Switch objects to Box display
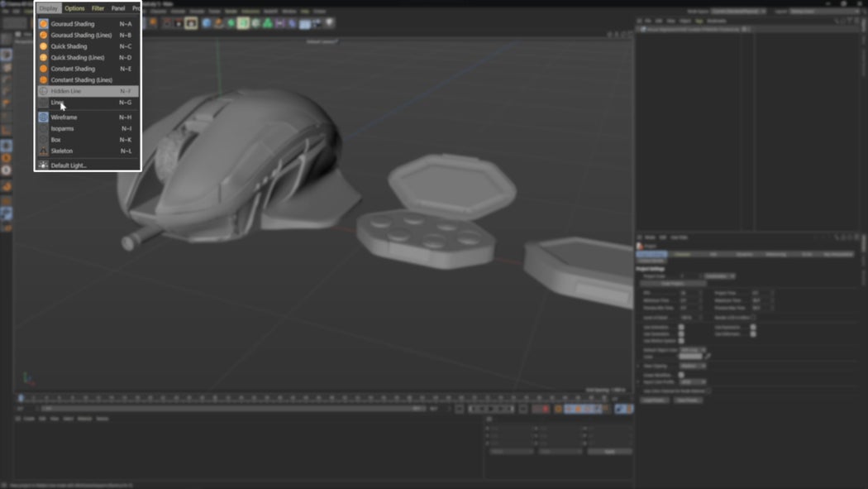Screen dimensions: 868x489 point(88,140)
